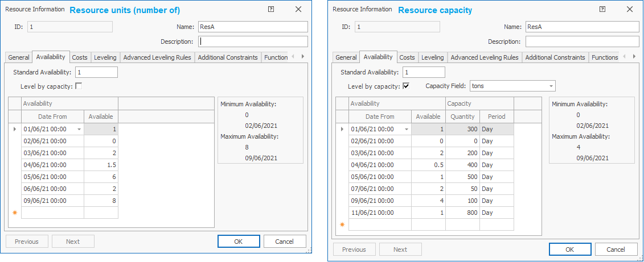Viewport: 644px width, 262px height.
Task: Uncheck Level by capacity in the Resource capacity dialog
Action: point(406,86)
